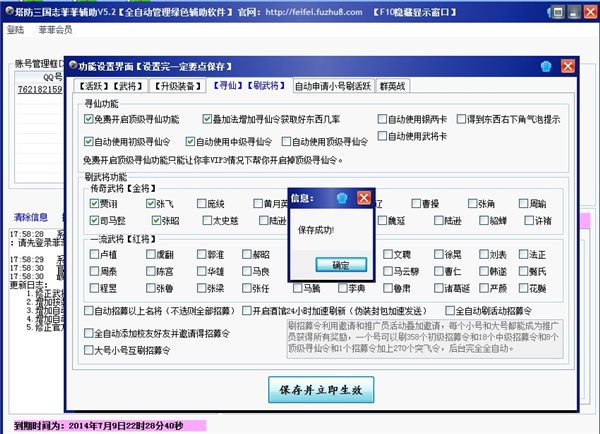This screenshot has height=434, width=600.
Task: Enable 全自动添加校友好友并邀请得招募令
Action: tap(88, 333)
